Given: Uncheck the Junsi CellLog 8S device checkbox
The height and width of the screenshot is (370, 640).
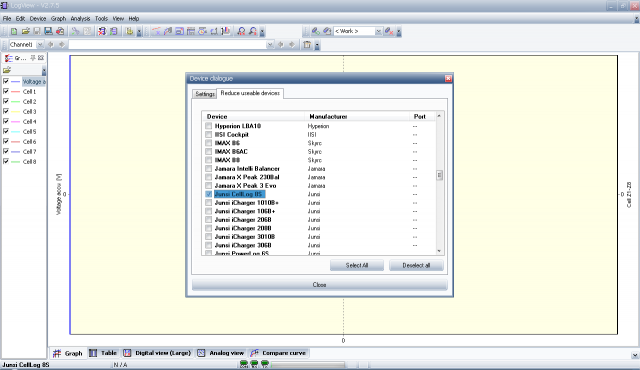Looking at the screenshot, I should click(209, 194).
